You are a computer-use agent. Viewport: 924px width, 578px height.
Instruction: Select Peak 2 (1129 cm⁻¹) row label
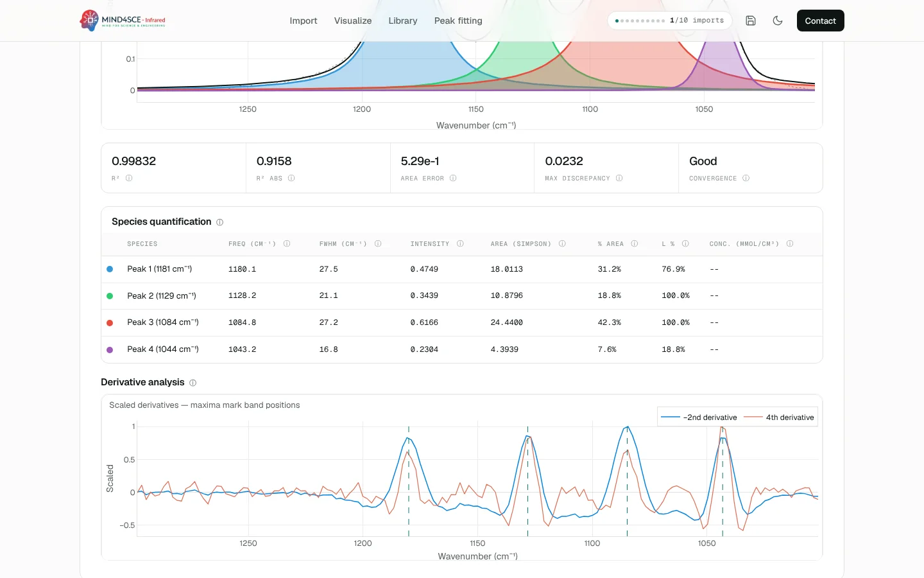162,296
